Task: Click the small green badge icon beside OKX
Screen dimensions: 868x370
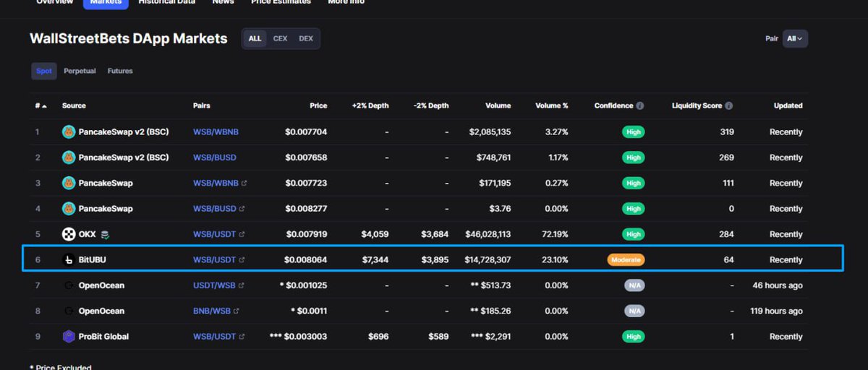Action: pyautogui.click(x=106, y=234)
